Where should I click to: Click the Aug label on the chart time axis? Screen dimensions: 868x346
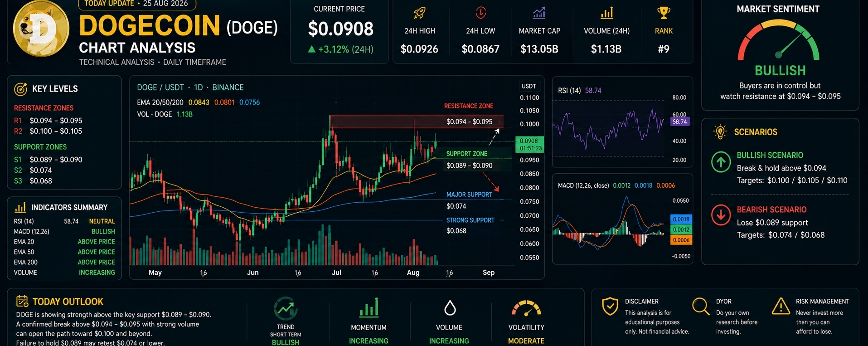[413, 273]
